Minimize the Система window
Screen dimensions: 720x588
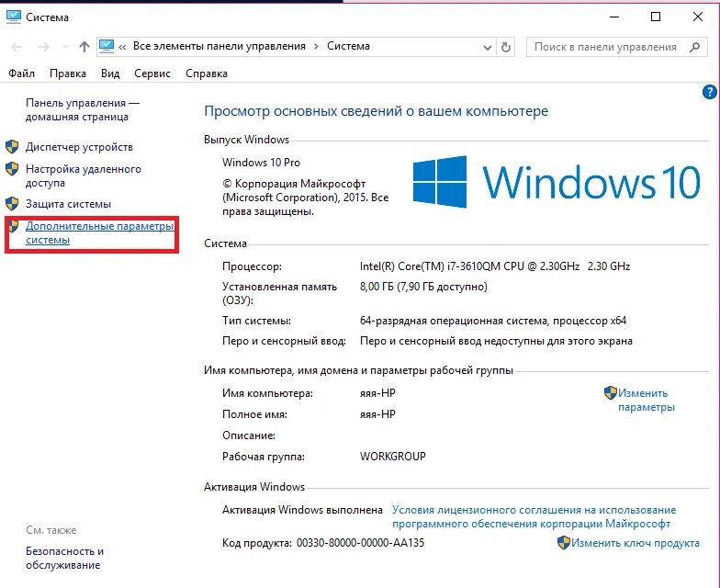pos(614,17)
